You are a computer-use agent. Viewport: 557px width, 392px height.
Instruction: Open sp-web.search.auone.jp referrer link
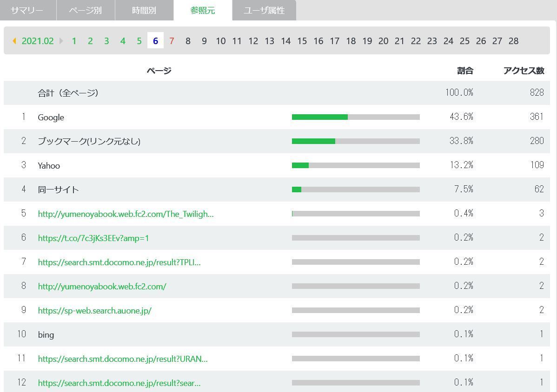tap(94, 310)
